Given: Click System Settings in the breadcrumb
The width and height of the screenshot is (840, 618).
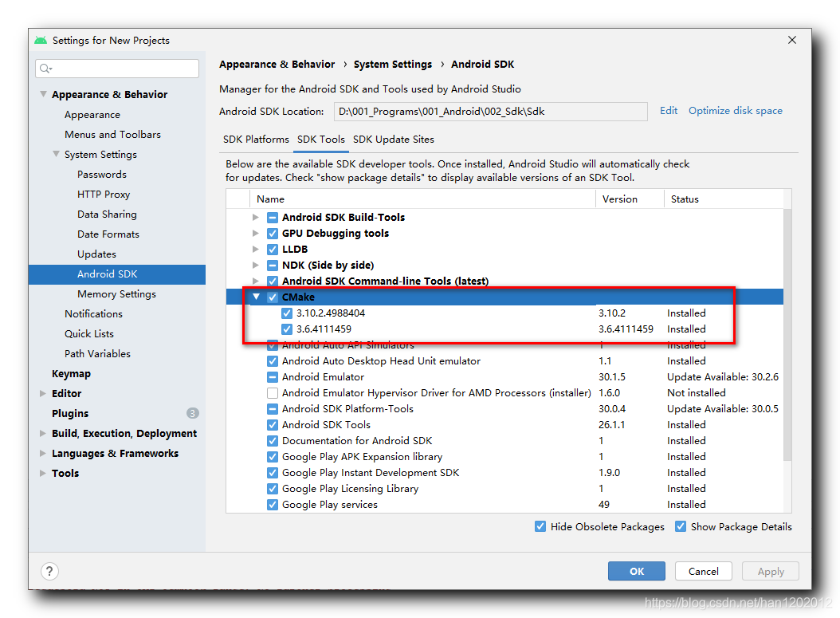Looking at the screenshot, I should point(393,65).
